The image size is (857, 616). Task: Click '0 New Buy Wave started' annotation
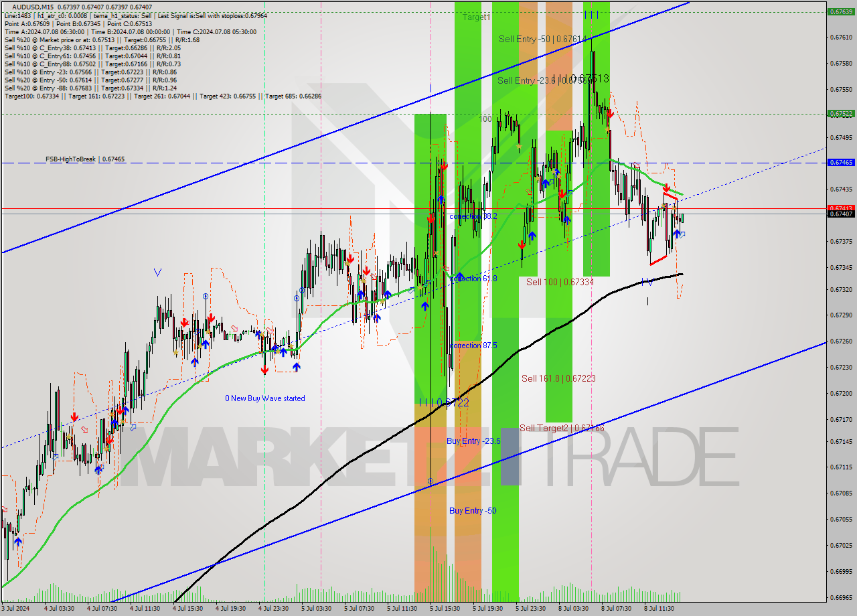(265, 398)
